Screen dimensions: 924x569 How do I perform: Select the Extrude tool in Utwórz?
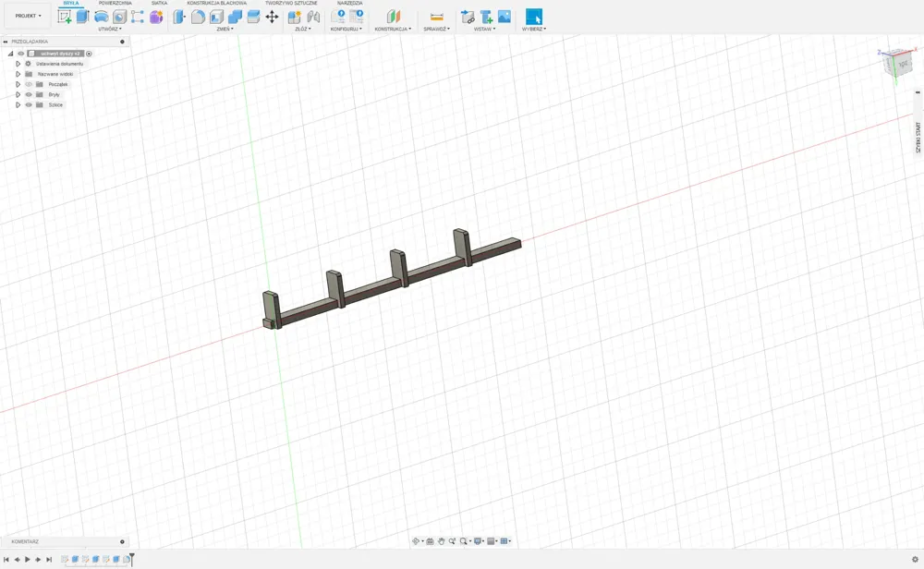tap(82, 17)
